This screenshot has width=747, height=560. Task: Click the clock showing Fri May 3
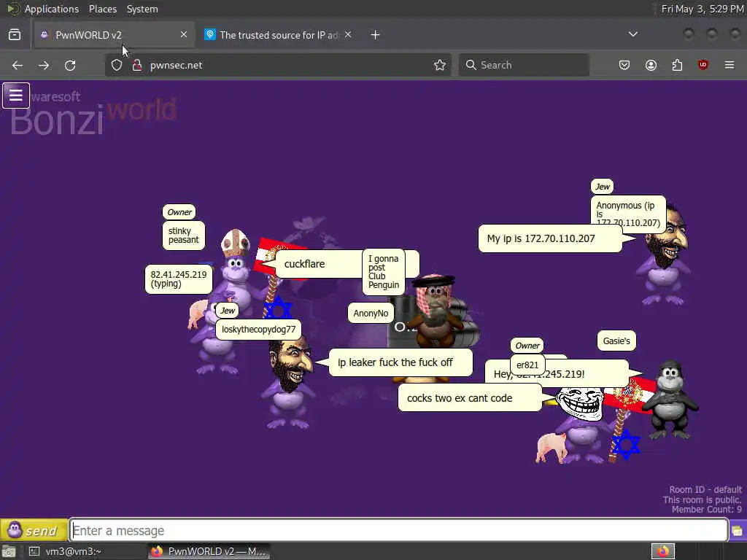coord(703,9)
